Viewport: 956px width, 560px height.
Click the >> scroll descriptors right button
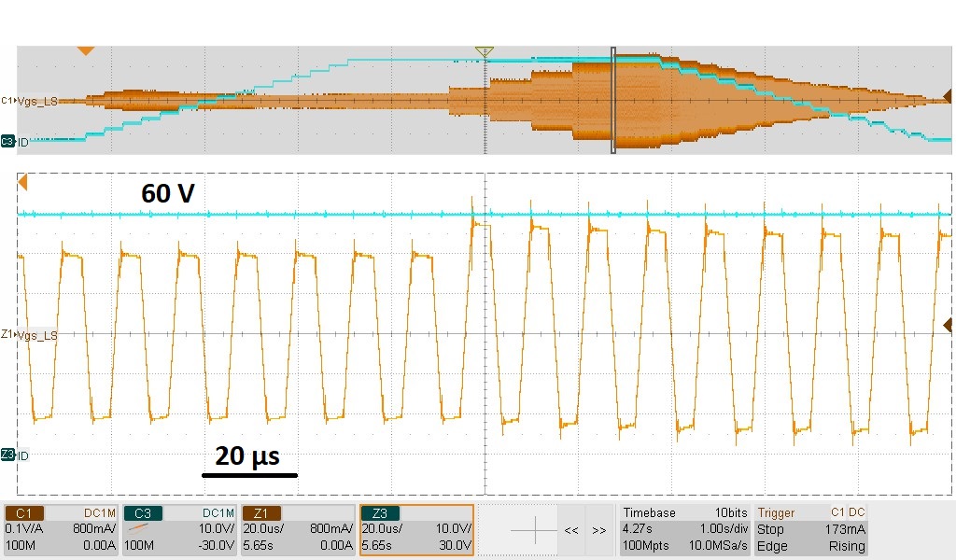coord(598,530)
